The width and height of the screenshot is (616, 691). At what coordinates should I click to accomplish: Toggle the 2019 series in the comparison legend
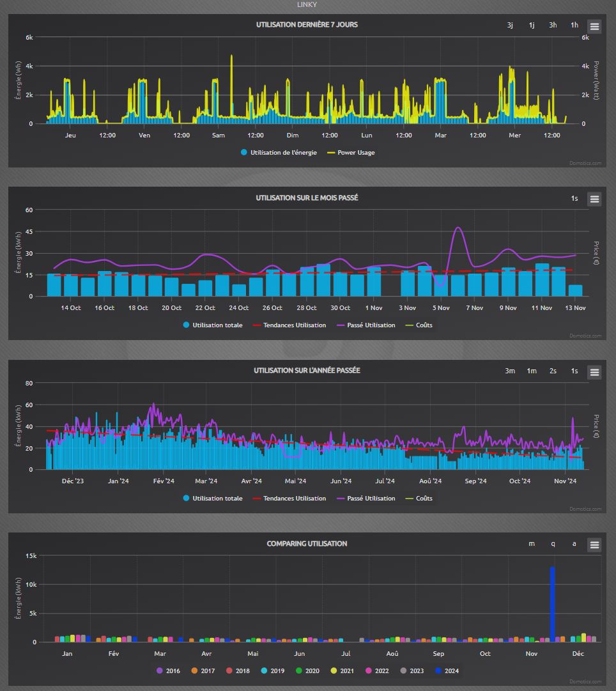pos(273,671)
